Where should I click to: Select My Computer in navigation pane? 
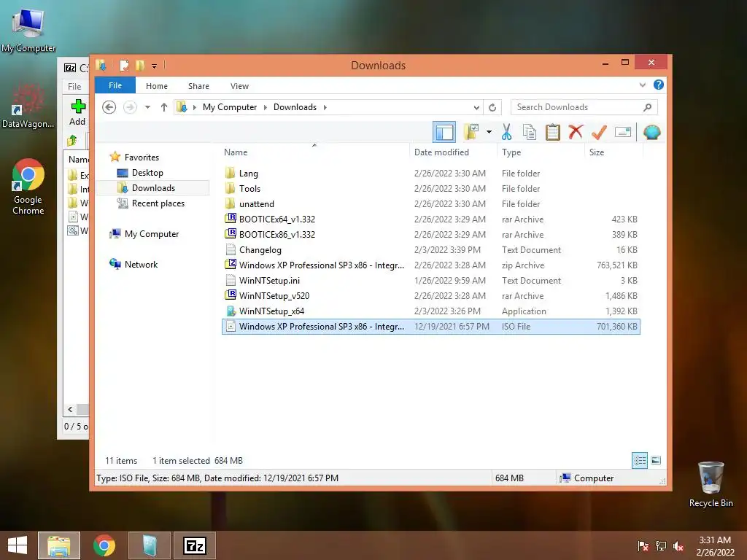(x=152, y=234)
